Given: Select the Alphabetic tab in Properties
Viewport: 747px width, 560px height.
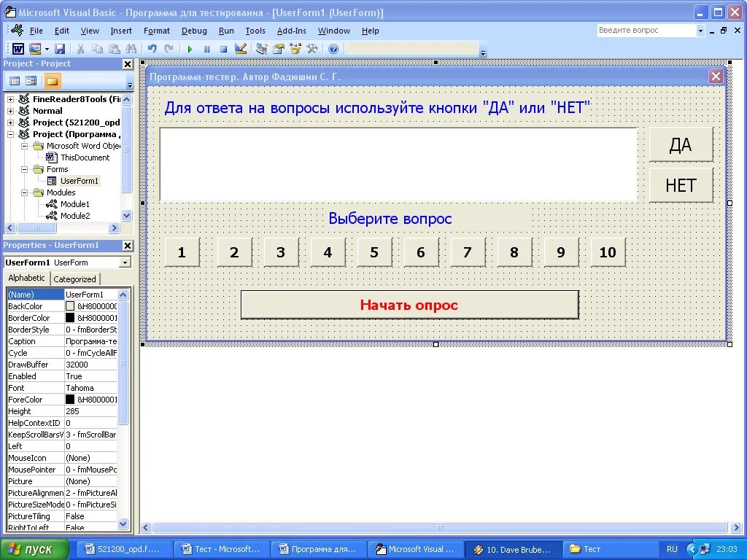Looking at the screenshot, I should 26,278.
